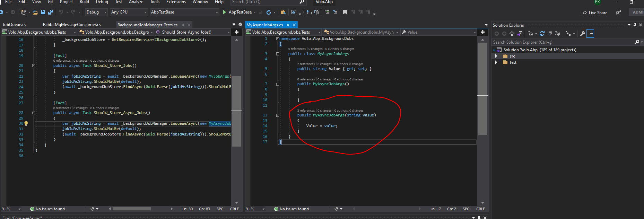The width and height of the screenshot is (644, 219).
Task: Toggle auto-hide pin on Solution Explorer
Action: (x=635, y=25)
